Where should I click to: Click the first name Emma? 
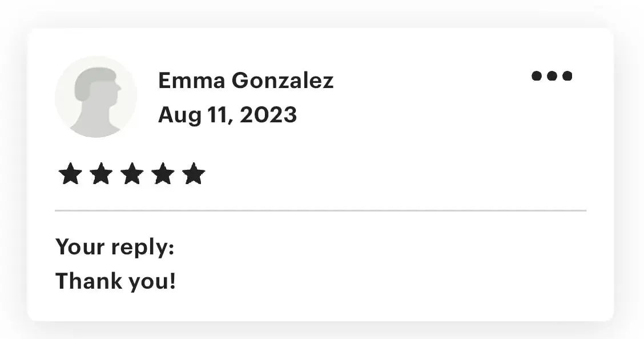(x=192, y=80)
